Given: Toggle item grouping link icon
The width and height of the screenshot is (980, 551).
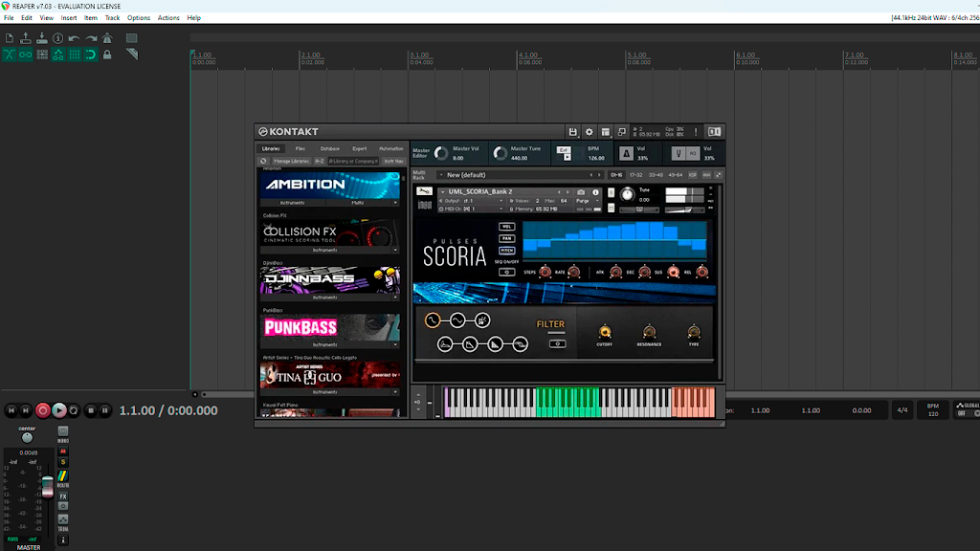Looking at the screenshot, I should [x=26, y=55].
